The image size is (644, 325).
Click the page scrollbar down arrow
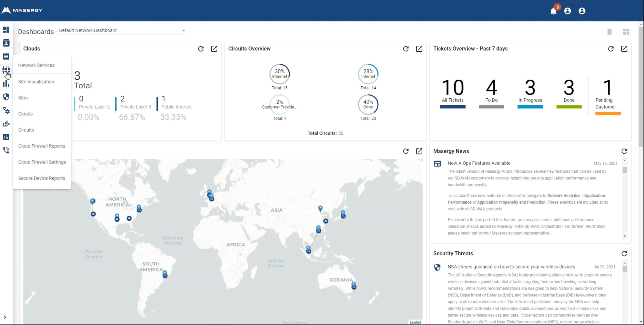point(641,322)
